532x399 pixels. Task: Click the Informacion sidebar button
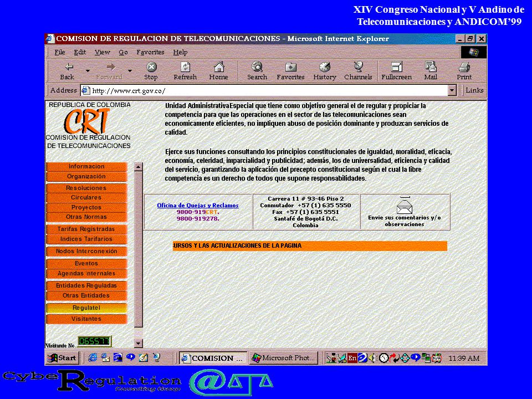pos(86,167)
